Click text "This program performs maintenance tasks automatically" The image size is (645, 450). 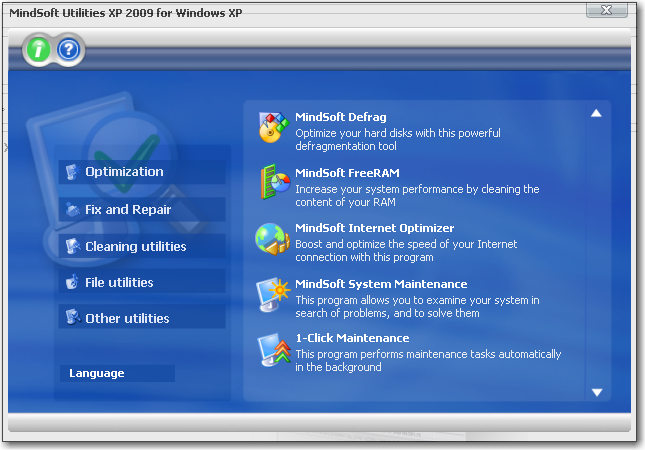coord(428,354)
